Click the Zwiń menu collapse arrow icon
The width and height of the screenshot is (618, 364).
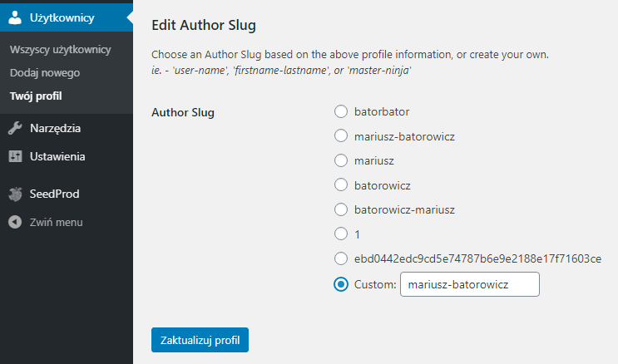15,222
